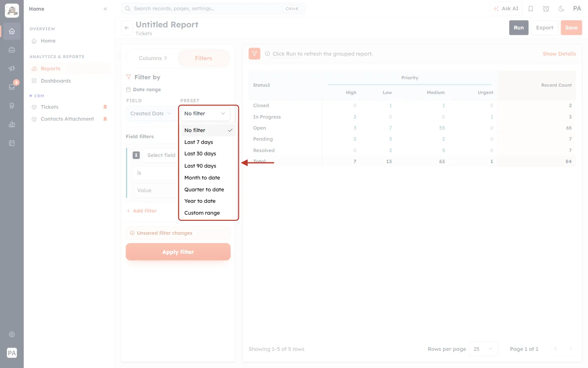Open Ask AI assistant
588x368 pixels.
[506, 9]
